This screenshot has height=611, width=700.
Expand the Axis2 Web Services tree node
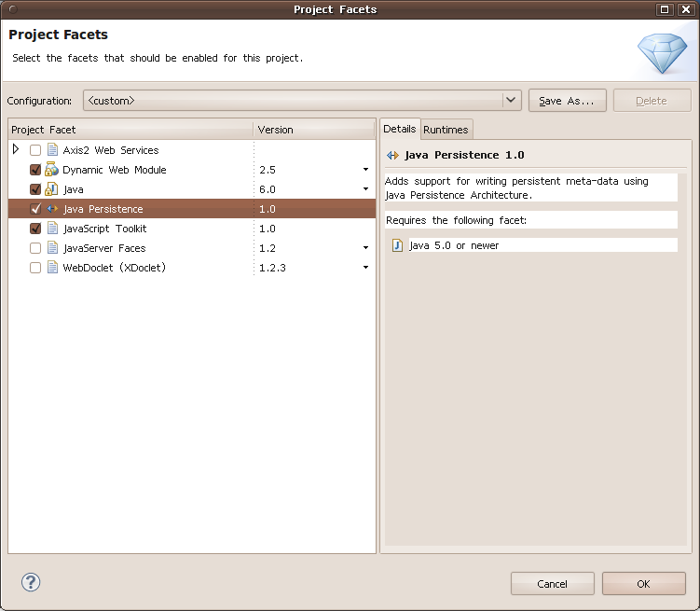point(16,149)
